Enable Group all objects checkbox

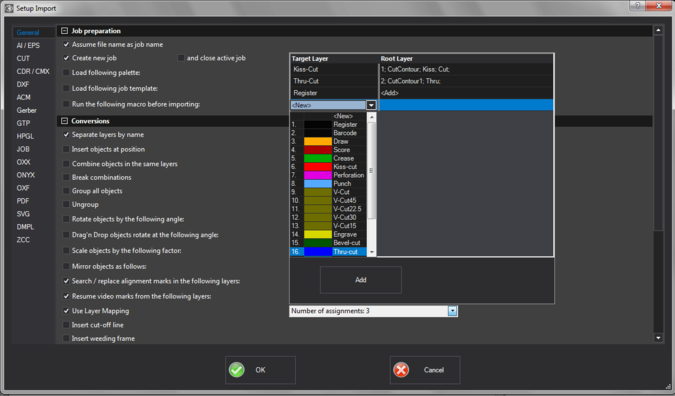[66, 191]
